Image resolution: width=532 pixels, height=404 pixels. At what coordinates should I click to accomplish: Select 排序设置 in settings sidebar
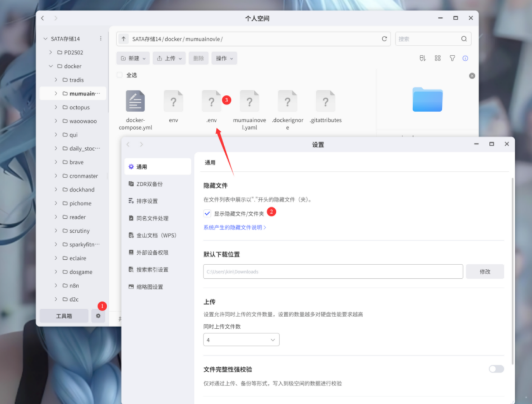(147, 201)
